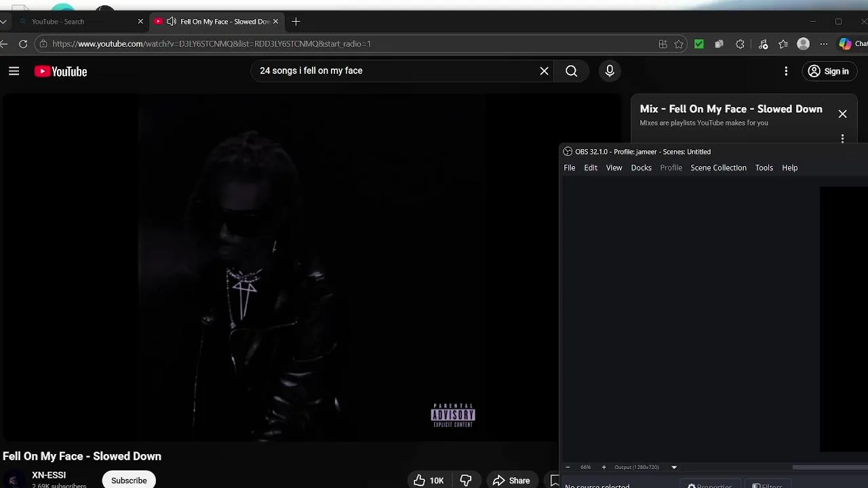Close the Mix playlist panel
Screen dimensions: 868x488
[842, 114]
